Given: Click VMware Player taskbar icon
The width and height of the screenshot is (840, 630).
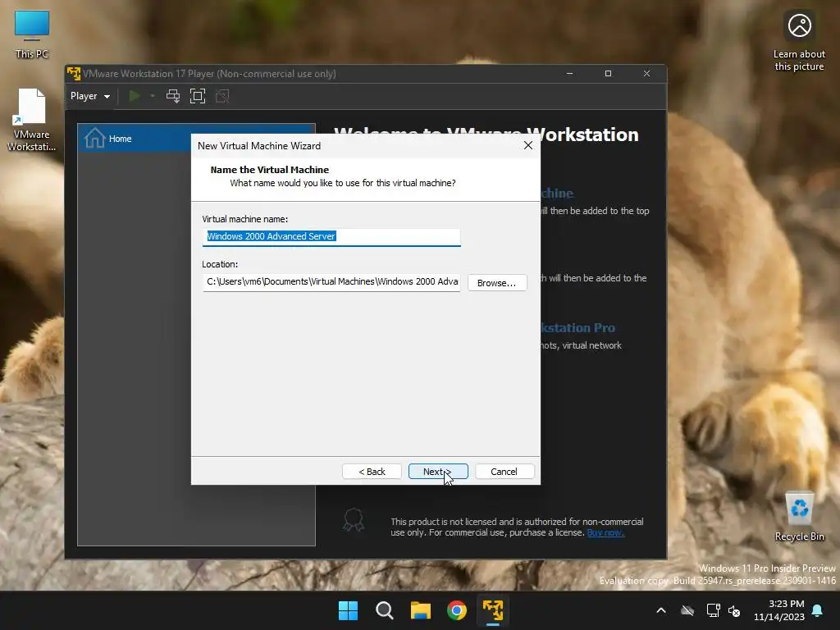Looking at the screenshot, I should (493, 610).
